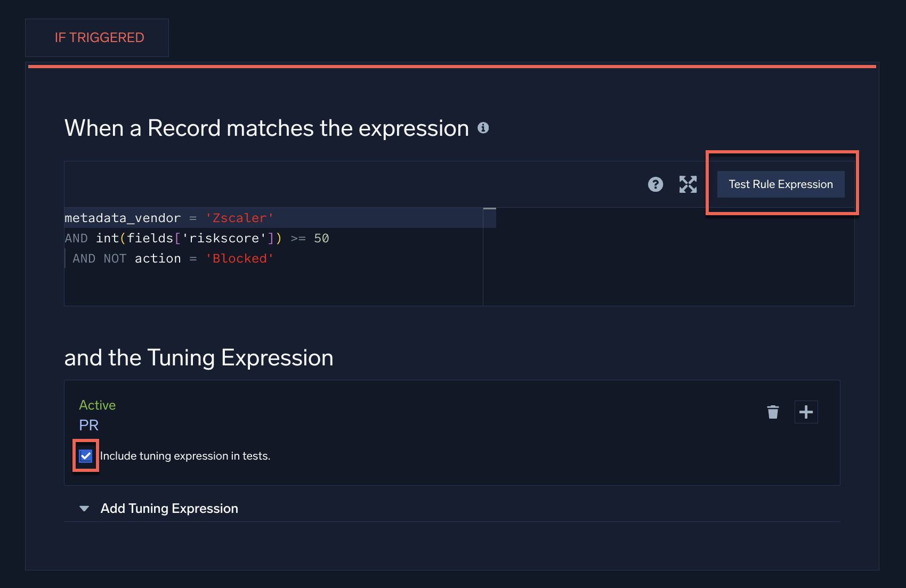
Task: Click the 'Include tuning expression in tests.' label
Action: [185, 456]
